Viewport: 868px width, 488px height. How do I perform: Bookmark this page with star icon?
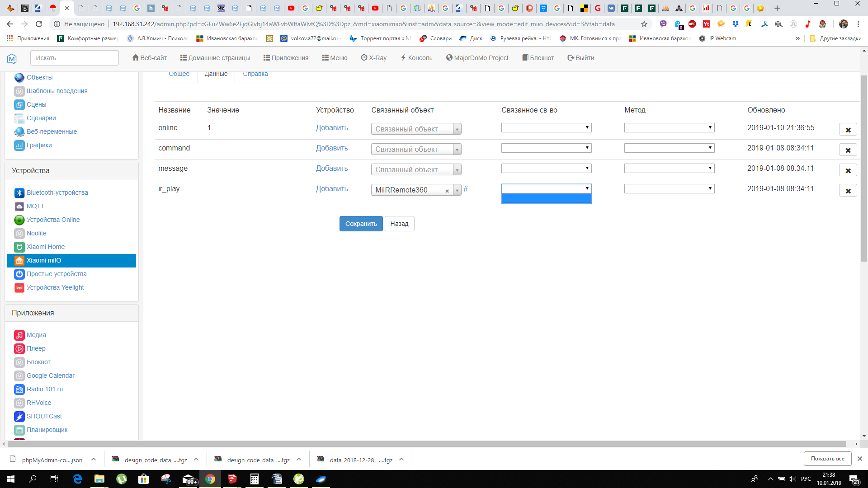[644, 24]
